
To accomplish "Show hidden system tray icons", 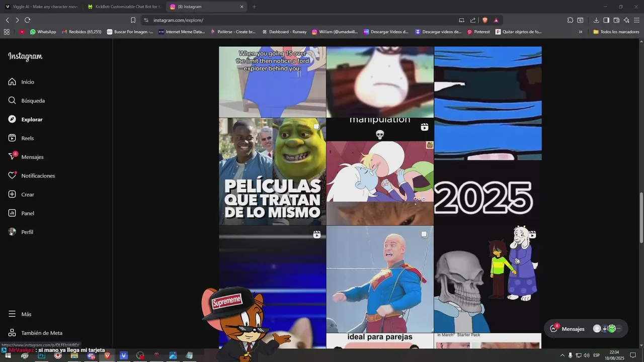I will 562,355.
